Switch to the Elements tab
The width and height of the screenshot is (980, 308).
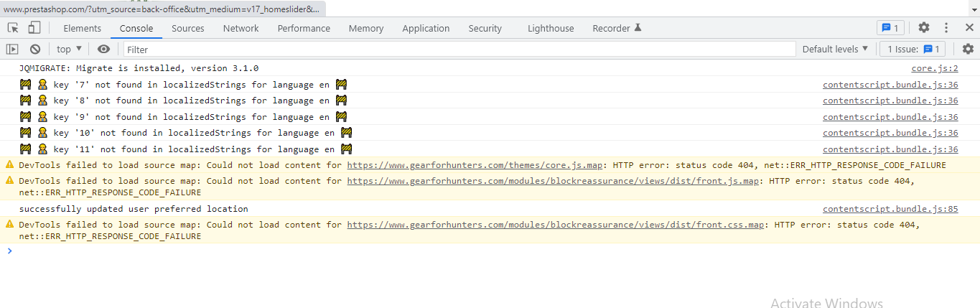point(83,28)
